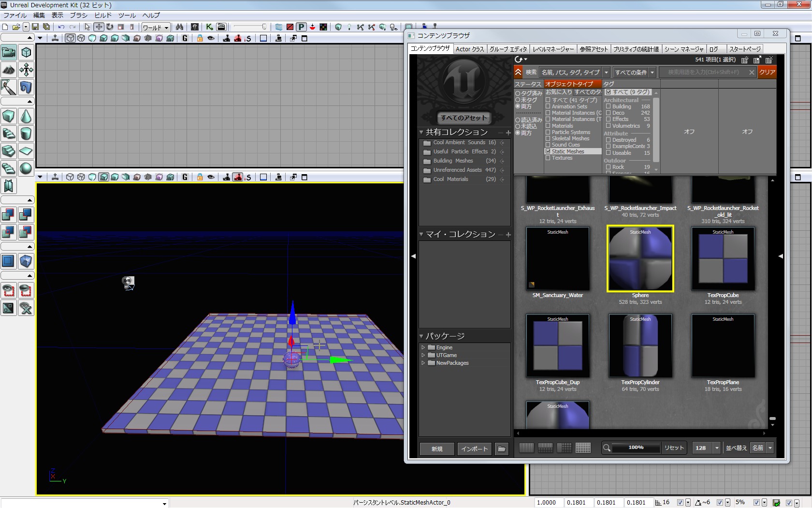Expand the UTGame package tree node

tap(423, 355)
